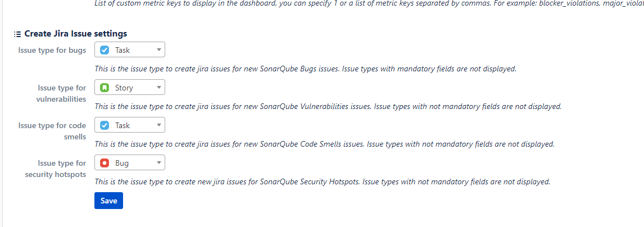Select the Create Jira Issue settings heading

click(75, 34)
